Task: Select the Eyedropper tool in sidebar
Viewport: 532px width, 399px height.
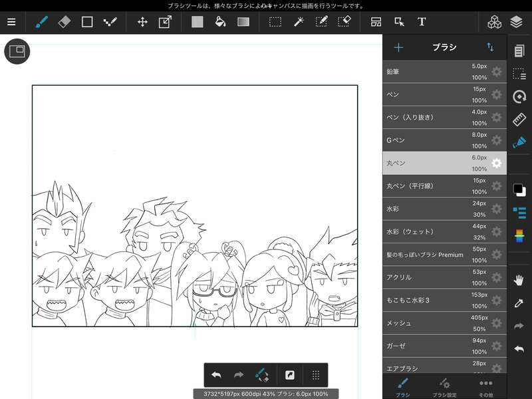Action: [519, 303]
